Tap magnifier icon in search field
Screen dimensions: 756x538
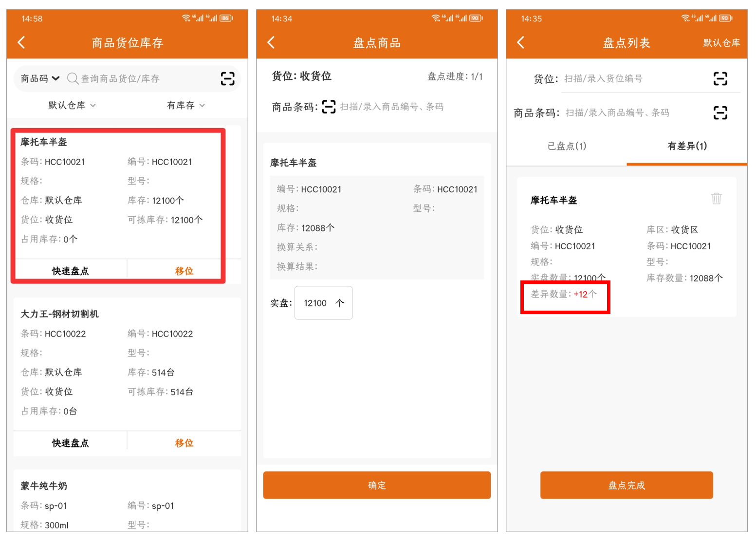click(x=73, y=78)
